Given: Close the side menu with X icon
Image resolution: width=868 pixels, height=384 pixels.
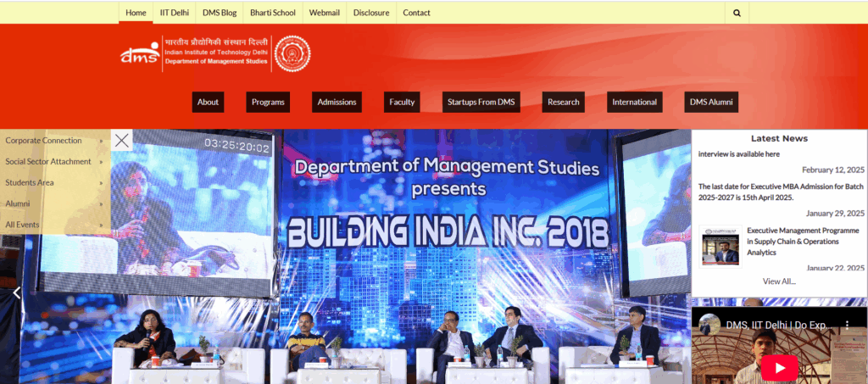Looking at the screenshot, I should coord(123,141).
